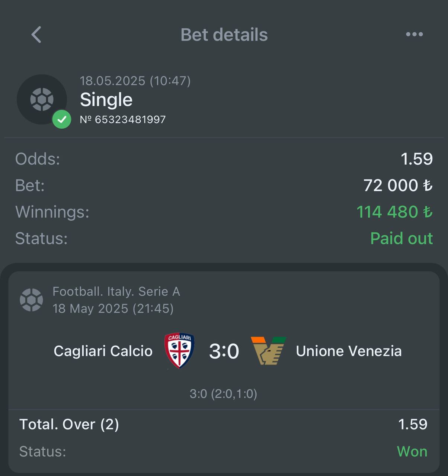The height and width of the screenshot is (476, 448).
Task: Tap the period scores 3:0 (2:0,1:0)
Action: (223, 393)
